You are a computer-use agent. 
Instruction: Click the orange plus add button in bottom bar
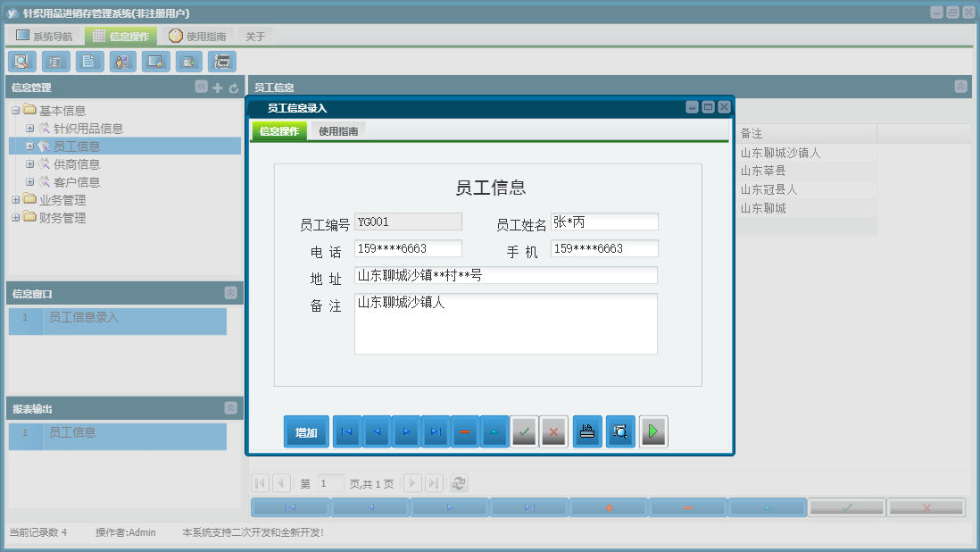(609, 507)
